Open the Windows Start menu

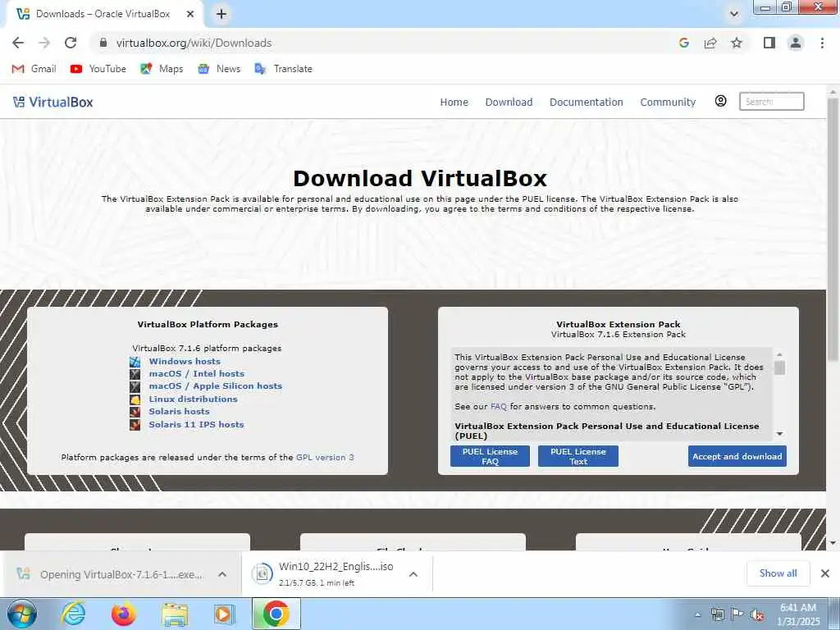click(x=21, y=614)
